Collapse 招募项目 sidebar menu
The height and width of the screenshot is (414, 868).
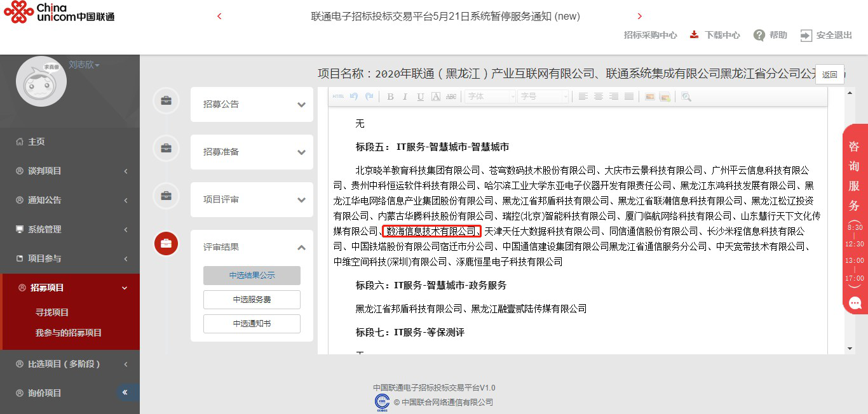coord(70,288)
